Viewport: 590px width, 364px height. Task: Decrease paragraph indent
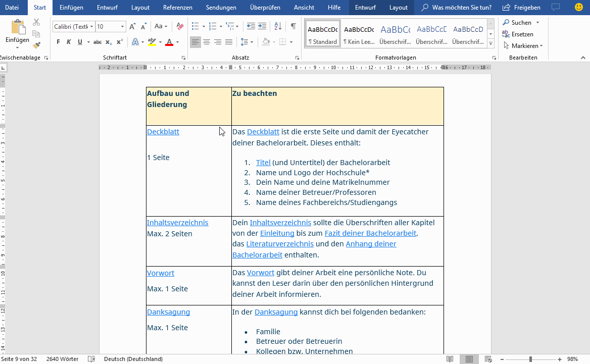tap(251, 26)
